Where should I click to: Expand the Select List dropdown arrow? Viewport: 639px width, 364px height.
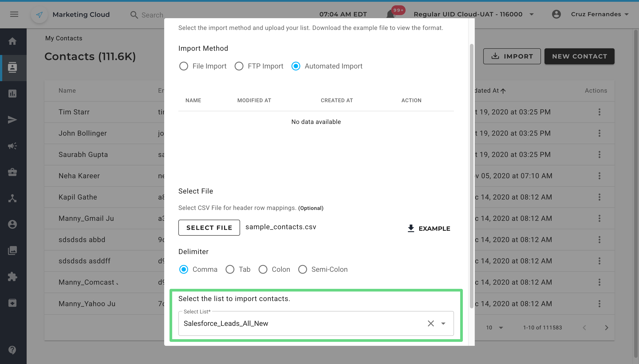(x=443, y=323)
